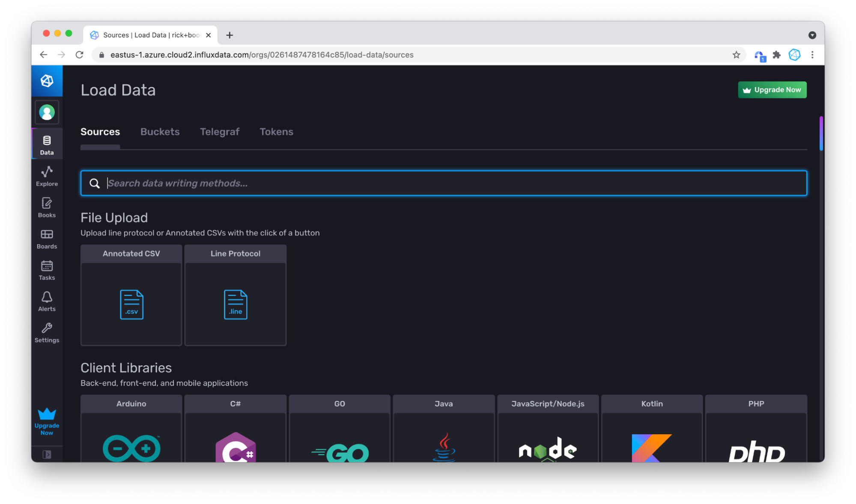Click the green Upgrade Now button
Viewport: 856px width, 504px height.
coord(772,90)
